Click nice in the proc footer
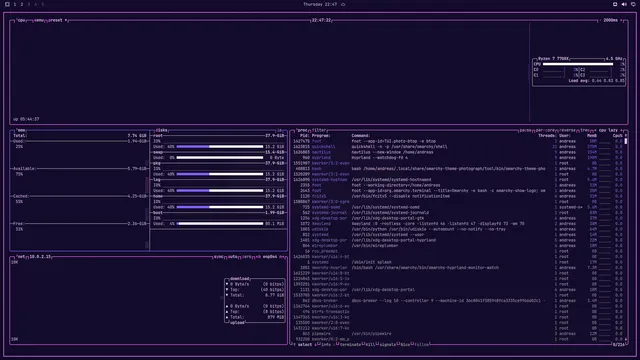 404,344
